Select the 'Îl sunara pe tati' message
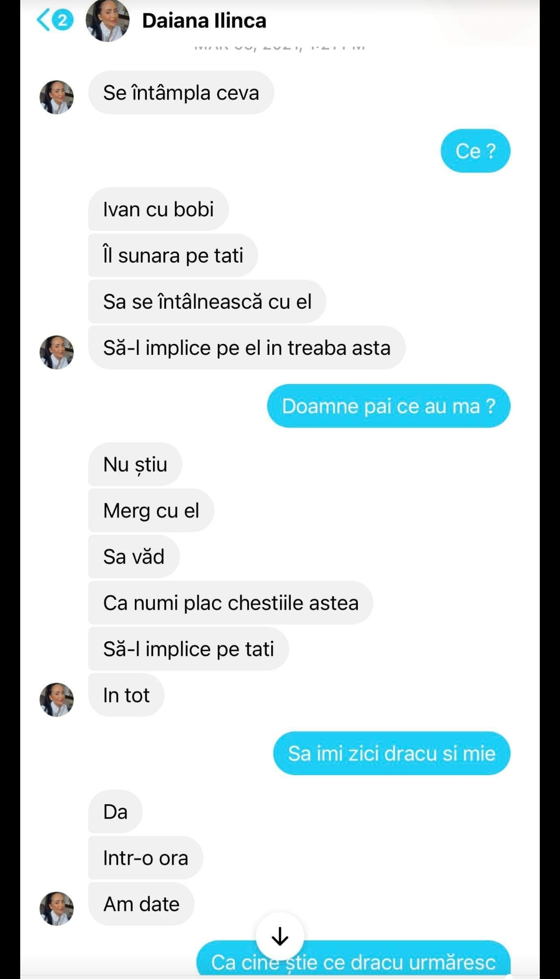This screenshot has height=979, width=560. [x=173, y=255]
